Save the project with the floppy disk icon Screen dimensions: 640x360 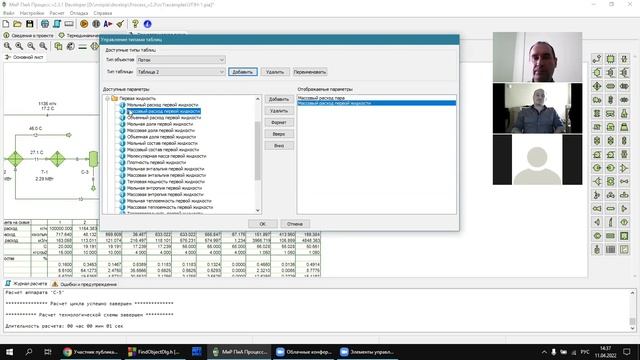pyautogui.click(x=29, y=24)
